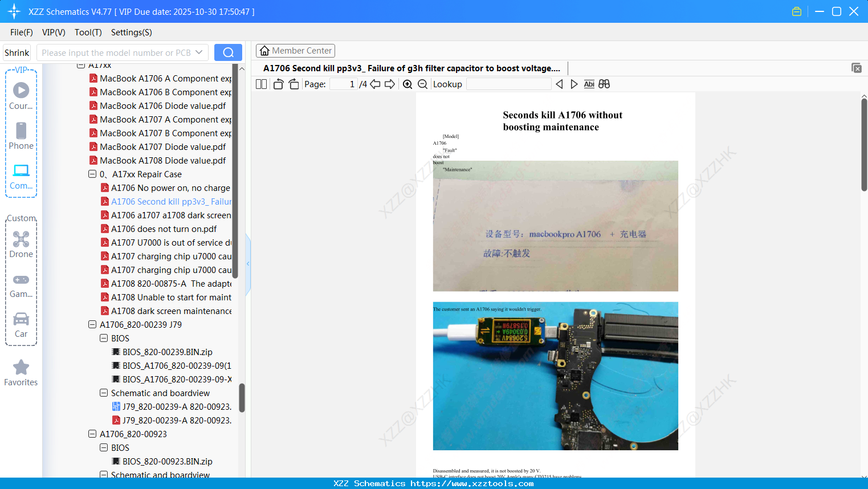Collapse the A1706_820-00923 node
Viewport: 868px width, 489px height.
point(92,434)
